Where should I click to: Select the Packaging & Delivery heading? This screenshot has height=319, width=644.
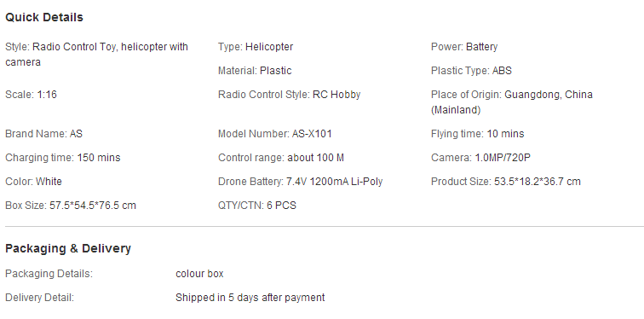pyautogui.click(x=68, y=248)
